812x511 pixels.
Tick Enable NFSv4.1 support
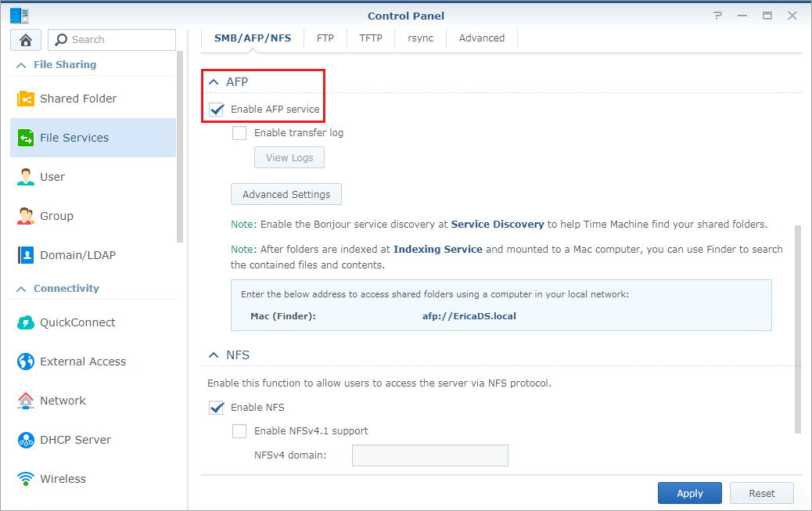click(x=239, y=430)
